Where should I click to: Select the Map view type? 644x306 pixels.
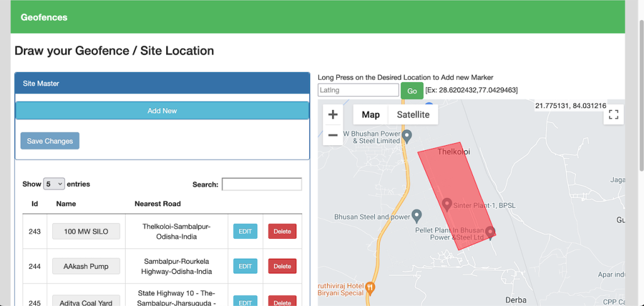[370, 114]
